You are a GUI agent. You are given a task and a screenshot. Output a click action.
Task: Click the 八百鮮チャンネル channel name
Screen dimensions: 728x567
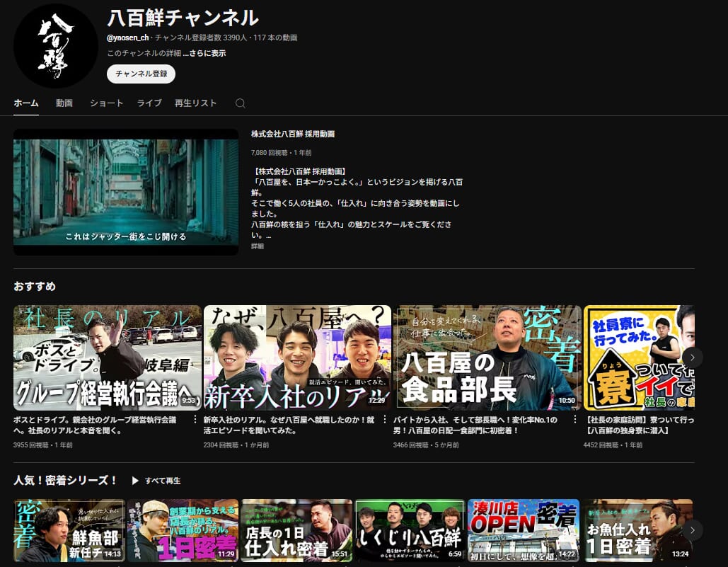tap(183, 18)
